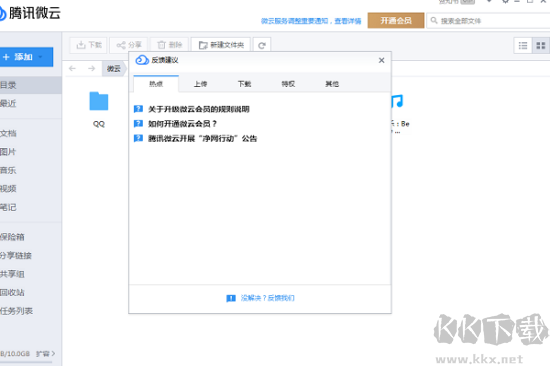
Task: Select 目录 in the sidebar
Action: point(31,85)
